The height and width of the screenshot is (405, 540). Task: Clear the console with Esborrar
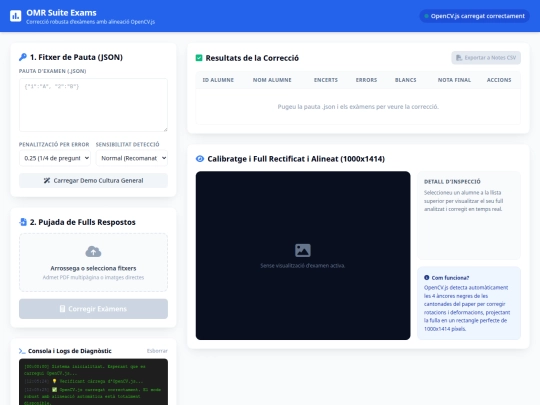(x=157, y=351)
